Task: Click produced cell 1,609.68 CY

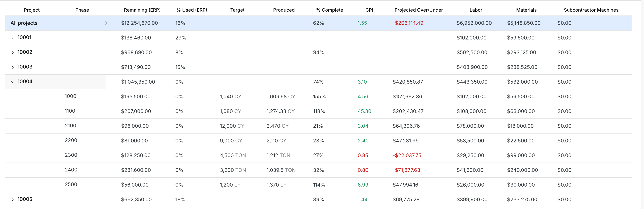Action: [x=281, y=97]
